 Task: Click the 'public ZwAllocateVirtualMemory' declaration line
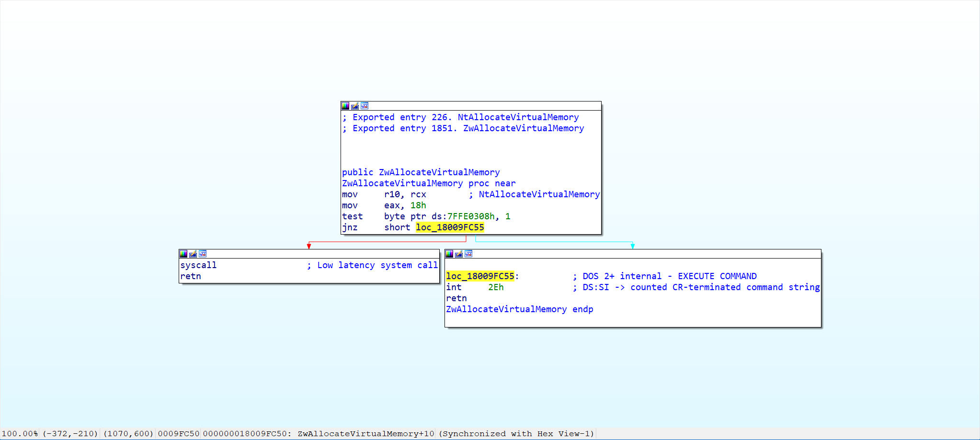pos(421,172)
